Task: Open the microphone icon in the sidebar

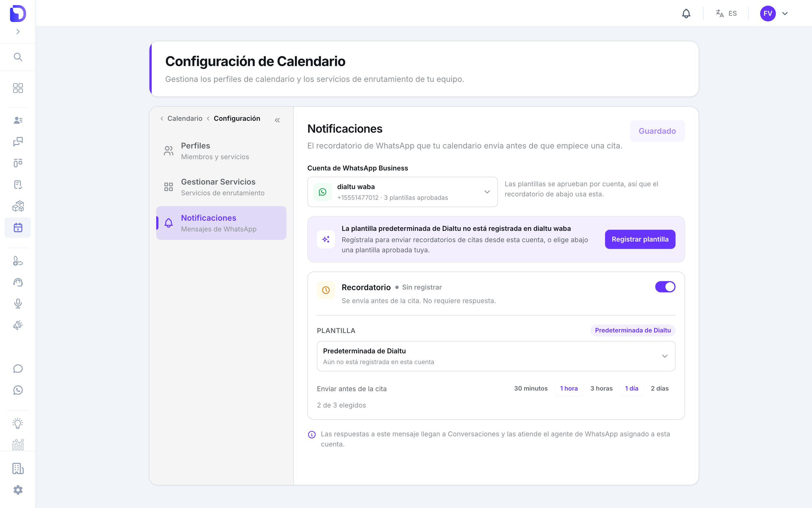Action: click(x=18, y=304)
